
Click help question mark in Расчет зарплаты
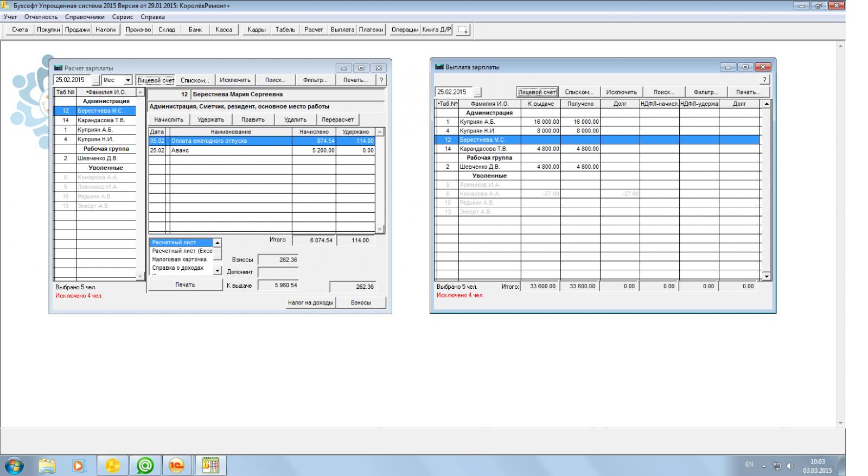(381, 80)
